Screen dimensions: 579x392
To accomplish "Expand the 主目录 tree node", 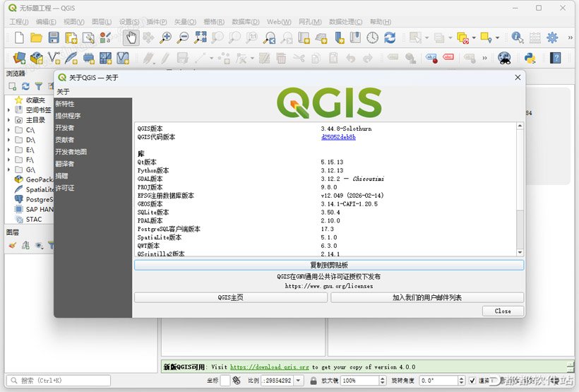I will click(9, 120).
